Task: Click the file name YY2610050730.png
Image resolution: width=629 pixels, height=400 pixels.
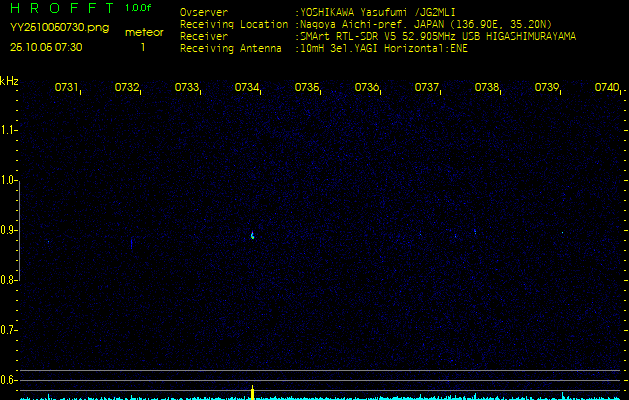Action: point(52,29)
